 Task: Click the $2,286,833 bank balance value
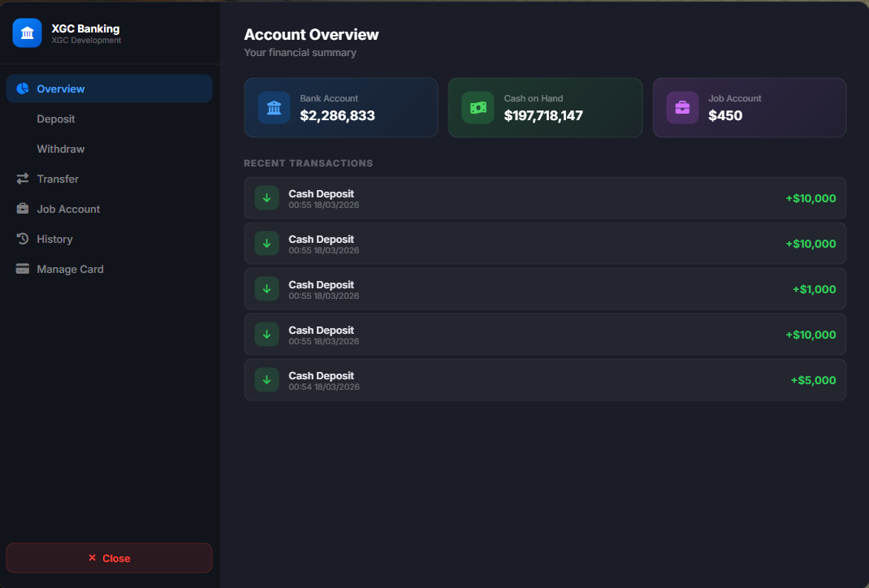(x=338, y=115)
